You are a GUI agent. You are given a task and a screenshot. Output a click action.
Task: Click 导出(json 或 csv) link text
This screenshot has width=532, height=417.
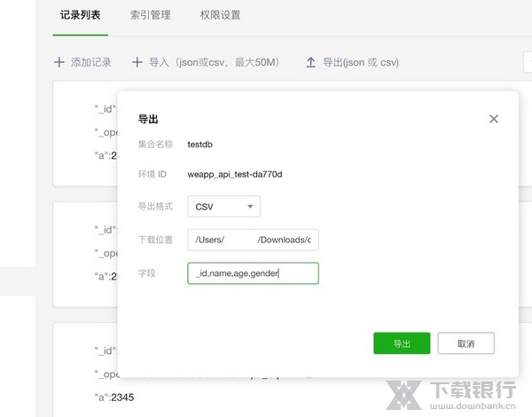coord(361,62)
